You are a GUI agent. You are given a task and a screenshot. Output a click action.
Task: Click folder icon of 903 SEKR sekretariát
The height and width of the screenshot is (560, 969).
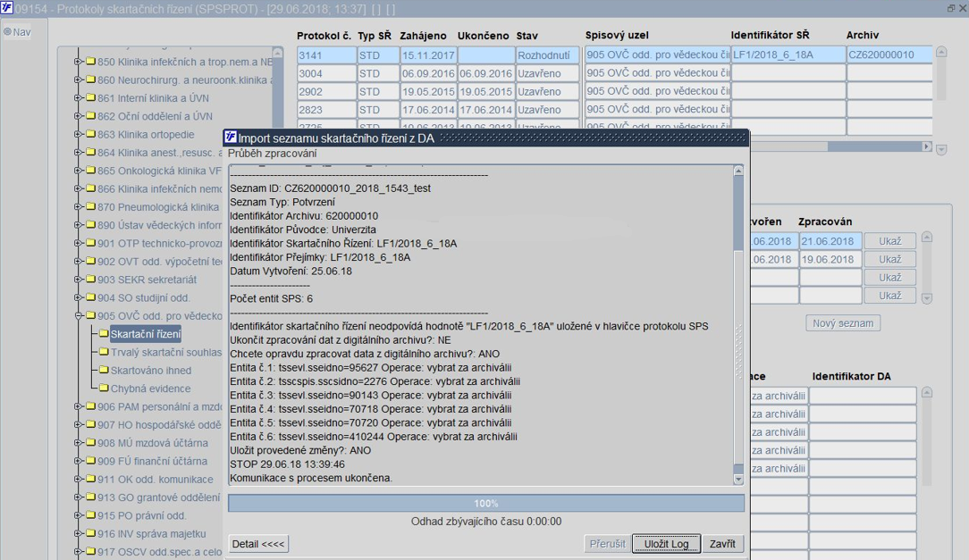tap(90, 280)
